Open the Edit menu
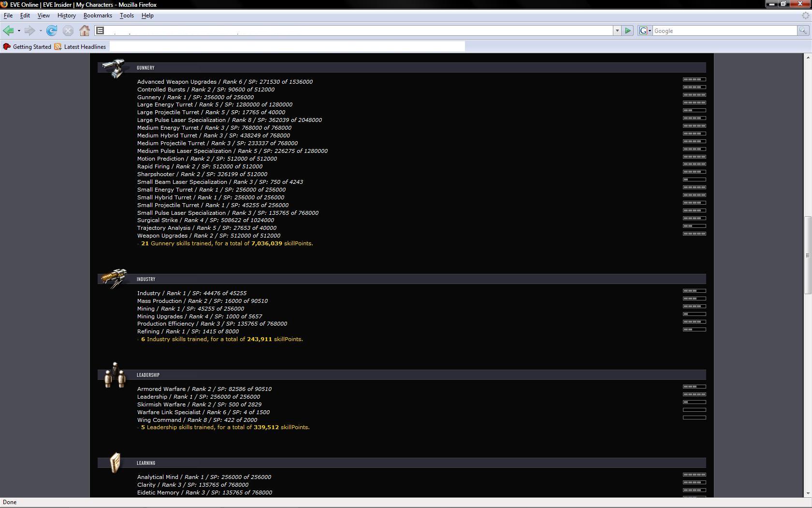The height and width of the screenshot is (508, 812). point(25,15)
